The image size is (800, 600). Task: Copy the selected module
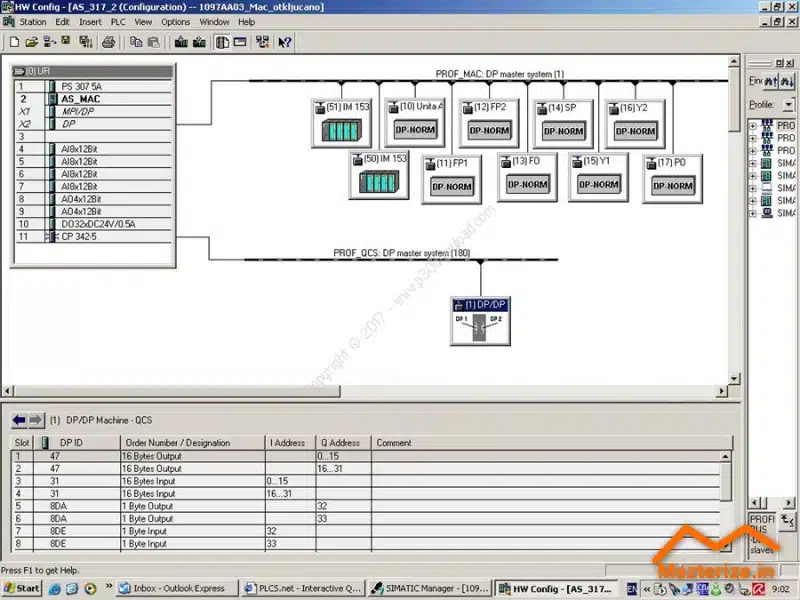pyautogui.click(x=136, y=41)
